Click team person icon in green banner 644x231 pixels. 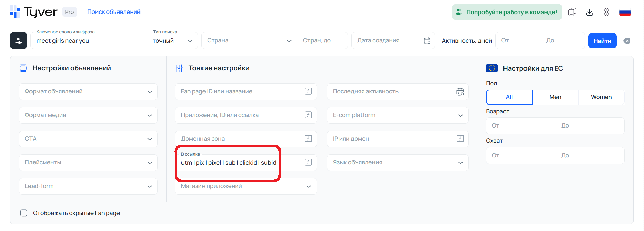[459, 12]
